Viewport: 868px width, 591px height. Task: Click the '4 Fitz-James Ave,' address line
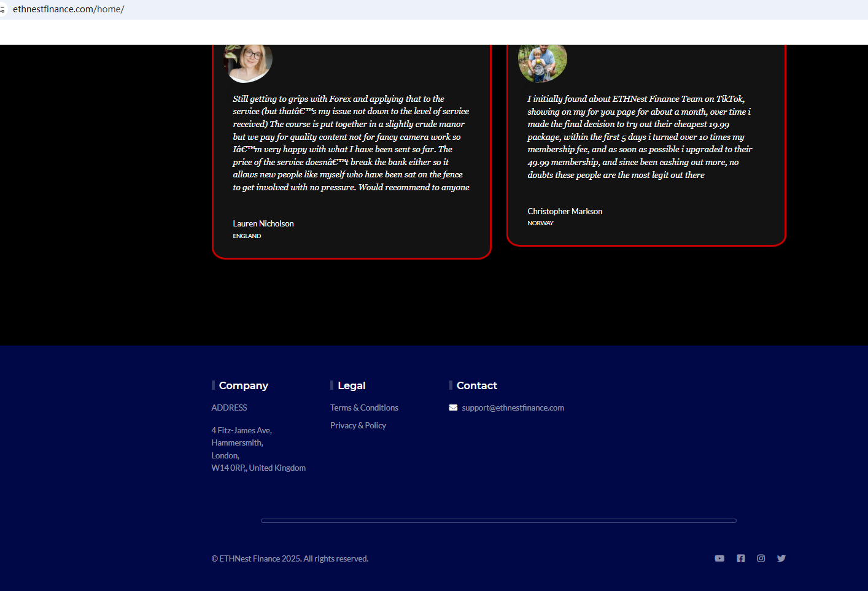(x=241, y=430)
